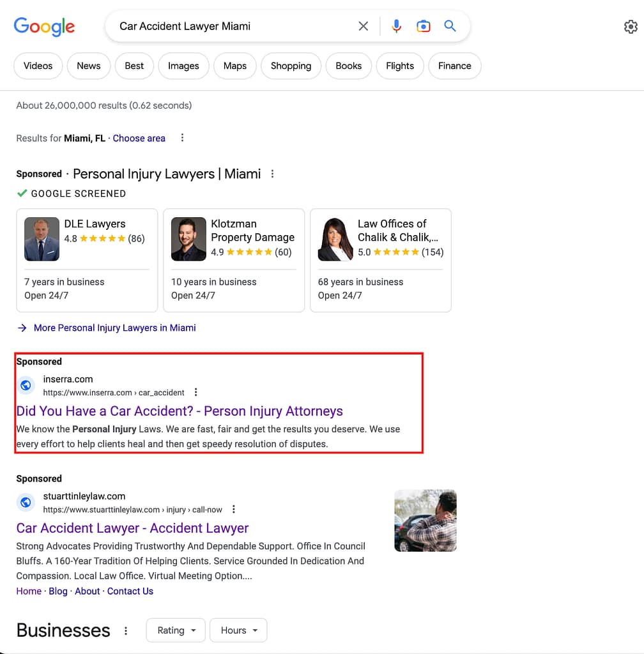The width and height of the screenshot is (644, 654).
Task: Open three-dot menu for the inserra.com ad
Action: coord(195,392)
